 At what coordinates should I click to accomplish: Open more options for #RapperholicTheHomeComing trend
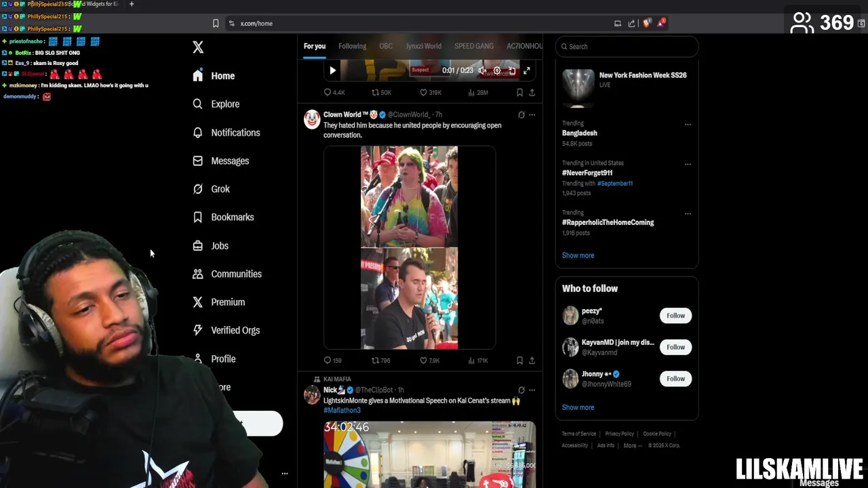(x=688, y=213)
